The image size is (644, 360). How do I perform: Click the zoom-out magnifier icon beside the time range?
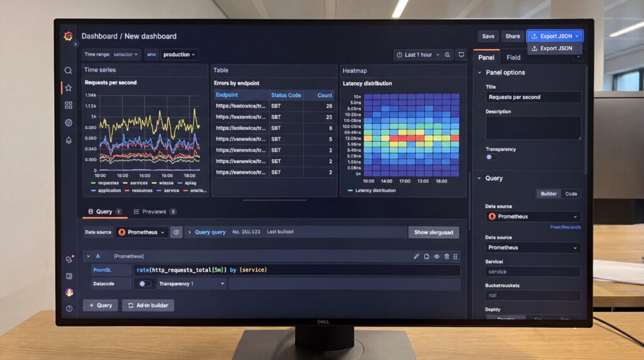pos(447,55)
